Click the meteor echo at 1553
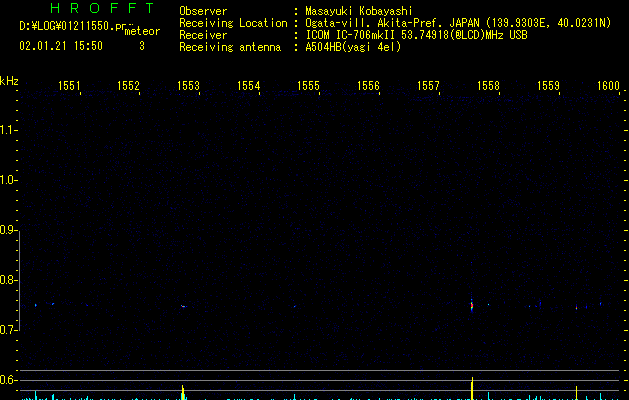The height and width of the screenshot is (400, 629). 183,306
